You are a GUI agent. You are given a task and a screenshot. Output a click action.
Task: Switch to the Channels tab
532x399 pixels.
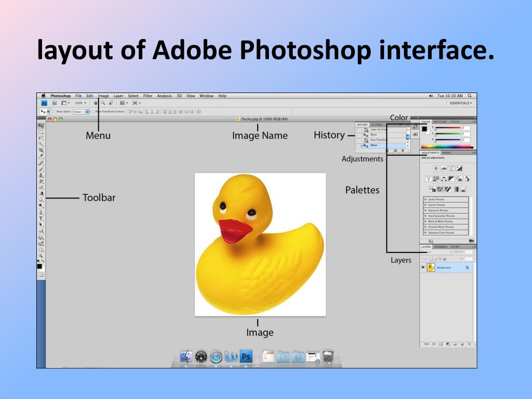(x=441, y=247)
